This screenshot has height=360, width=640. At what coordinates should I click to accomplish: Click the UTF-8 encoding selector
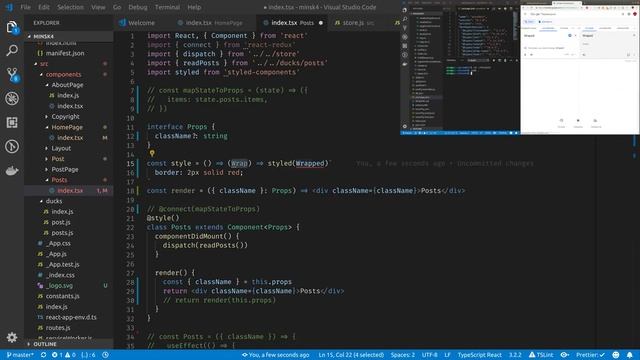[429, 355]
